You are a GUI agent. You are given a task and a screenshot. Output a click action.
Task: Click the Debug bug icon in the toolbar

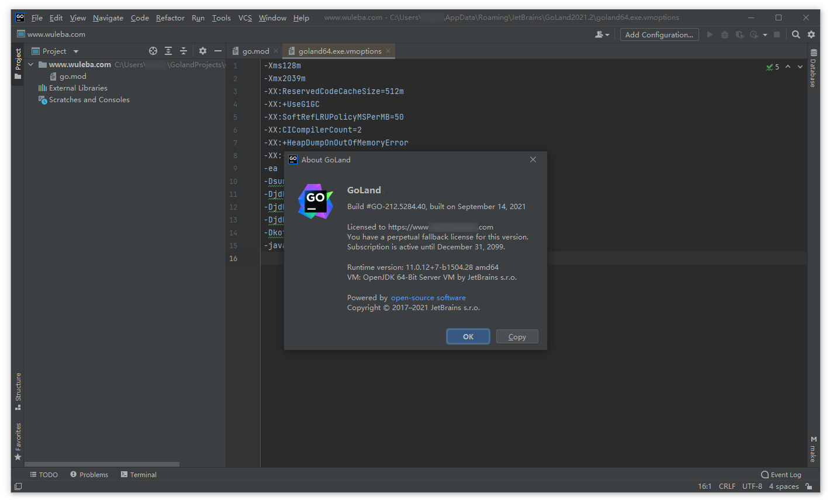pyautogui.click(x=725, y=34)
